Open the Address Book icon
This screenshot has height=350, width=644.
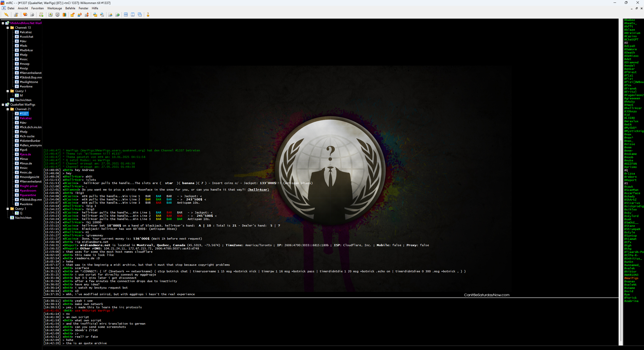click(x=50, y=15)
